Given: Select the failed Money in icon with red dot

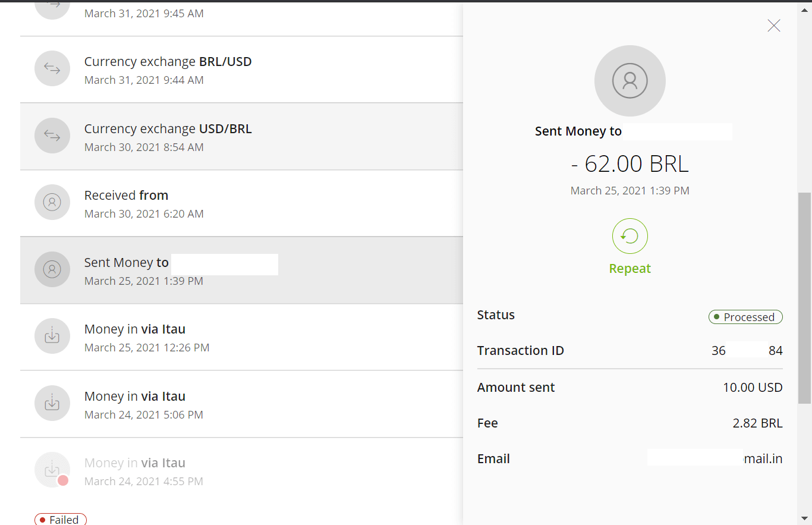Looking at the screenshot, I should click(x=52, y=470).
